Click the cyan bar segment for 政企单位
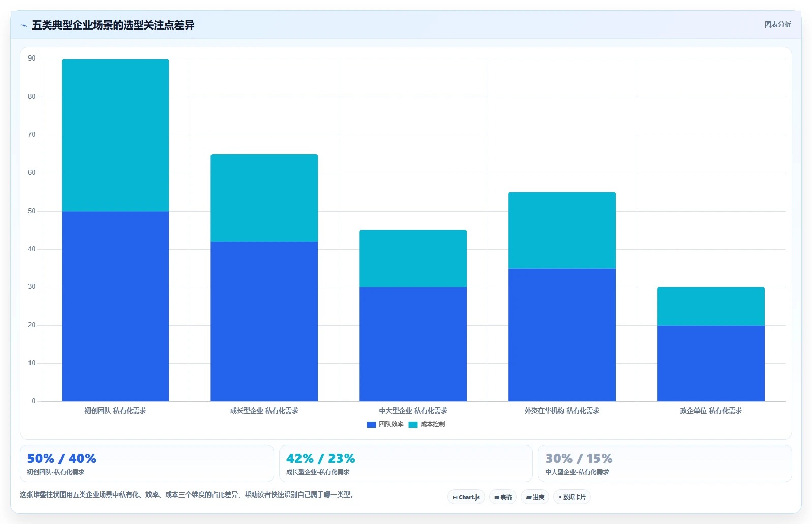812x524 pixels. click(x=711, y=306)
